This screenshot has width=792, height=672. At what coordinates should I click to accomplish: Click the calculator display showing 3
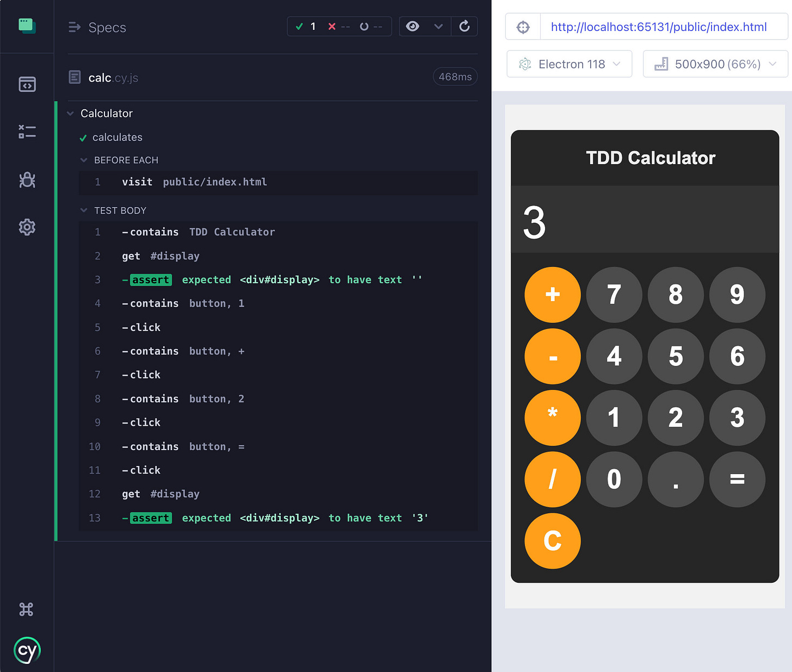645,220
